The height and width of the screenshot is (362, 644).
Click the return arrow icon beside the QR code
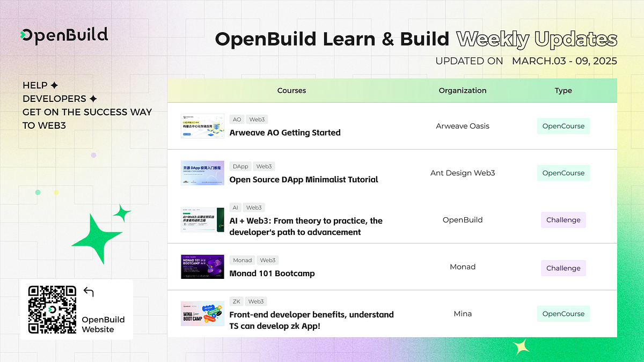pyautogui.click(x=89, y=291)
